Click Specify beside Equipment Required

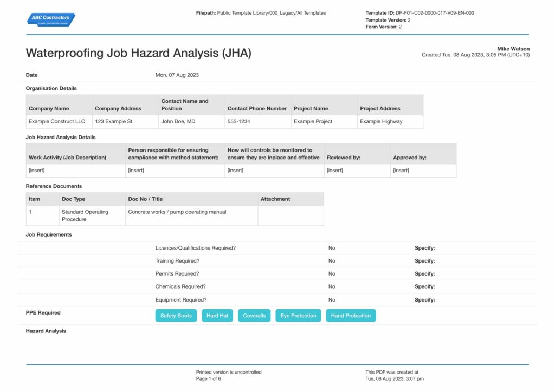425,300
